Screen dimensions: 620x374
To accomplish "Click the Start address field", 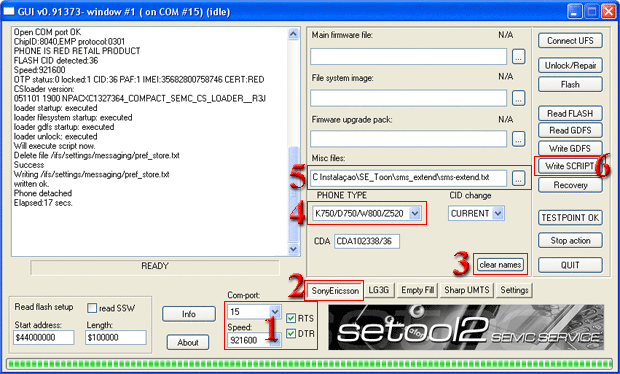I will tap(44, 337).
